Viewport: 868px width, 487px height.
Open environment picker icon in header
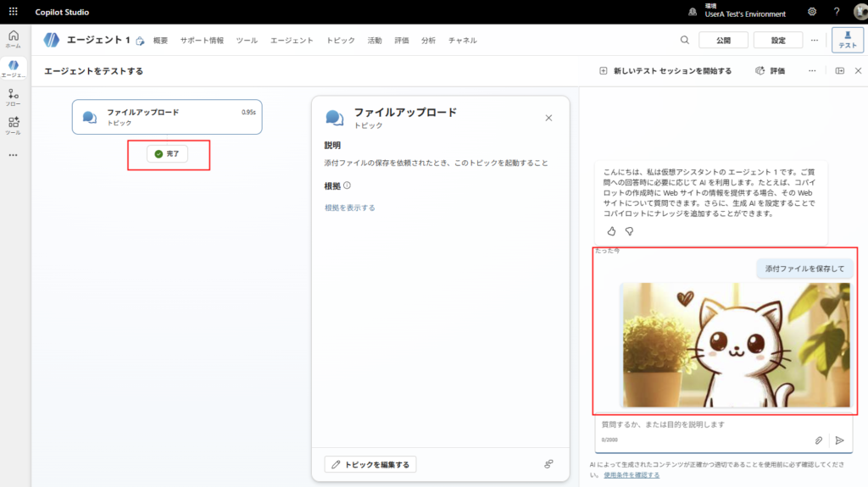click(693, 12)
